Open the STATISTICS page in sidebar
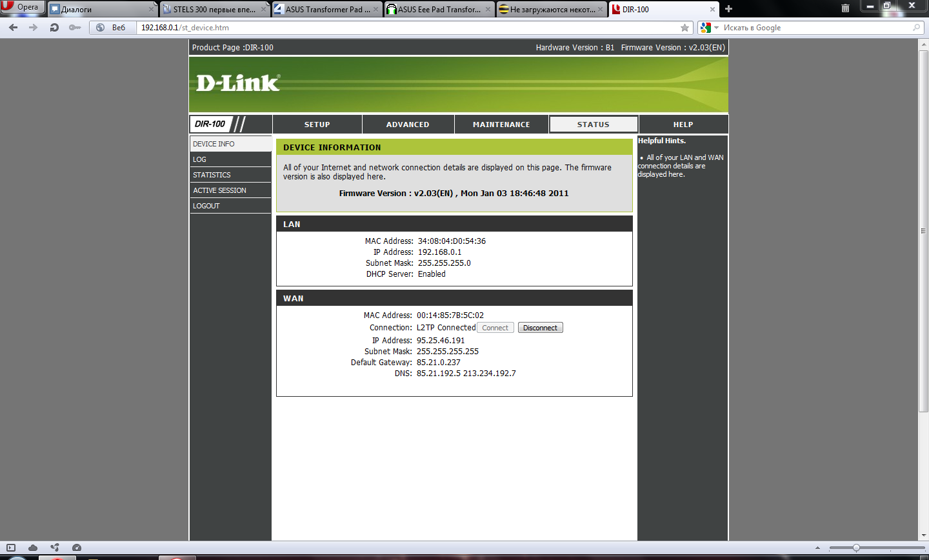This screenshot has height=560, width=929. coord(230,175)
